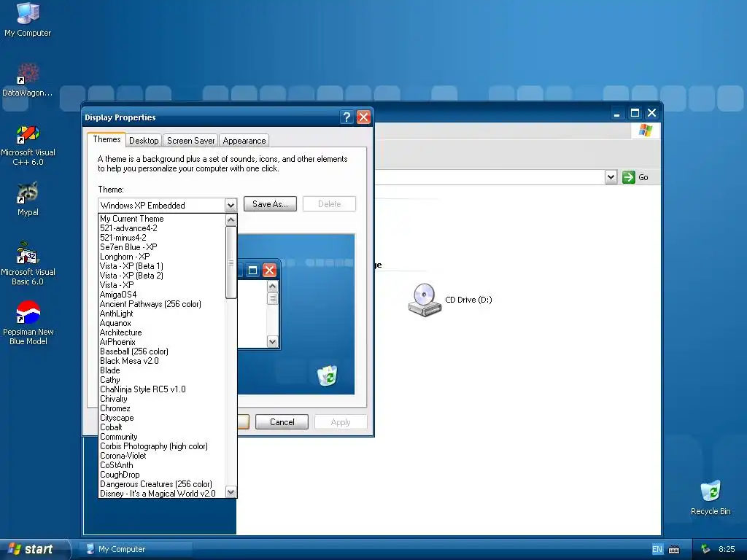Image resolution: width=747 pixels, height=560 pixels.
Task: Select ChaNinja Style RC5 v1.0 theme
Action: click(162, 389)
